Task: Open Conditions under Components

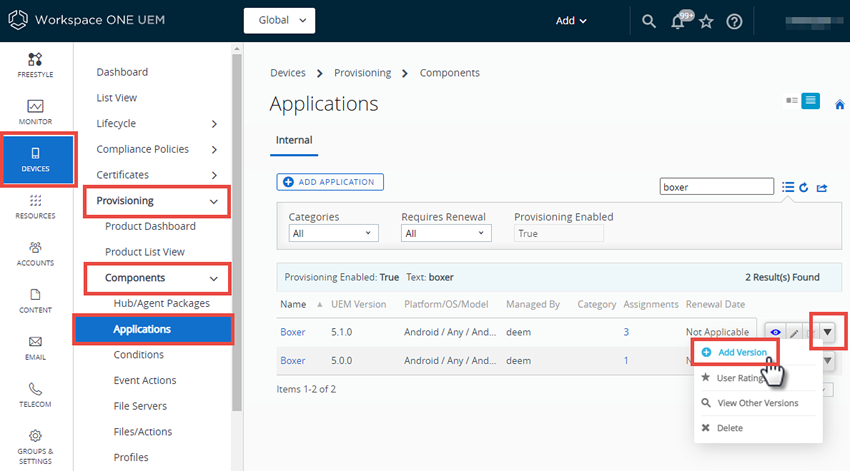Action: 138,354
